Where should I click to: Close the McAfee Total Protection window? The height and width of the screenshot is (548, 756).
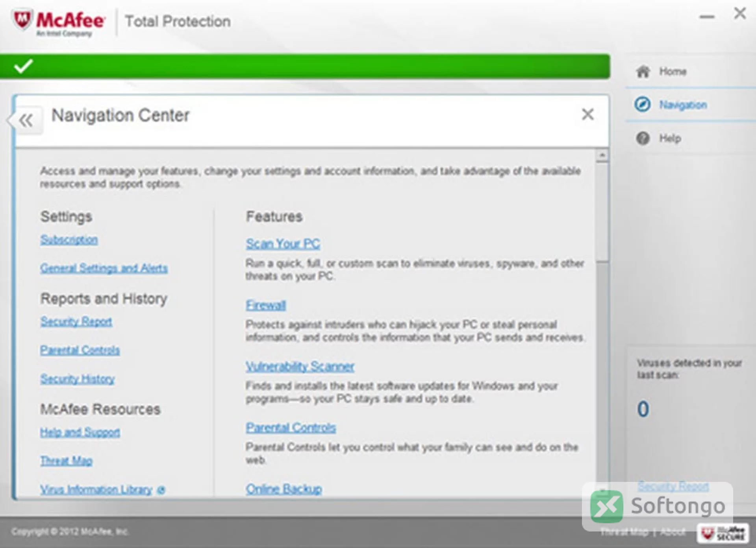(x=740, y=13)
